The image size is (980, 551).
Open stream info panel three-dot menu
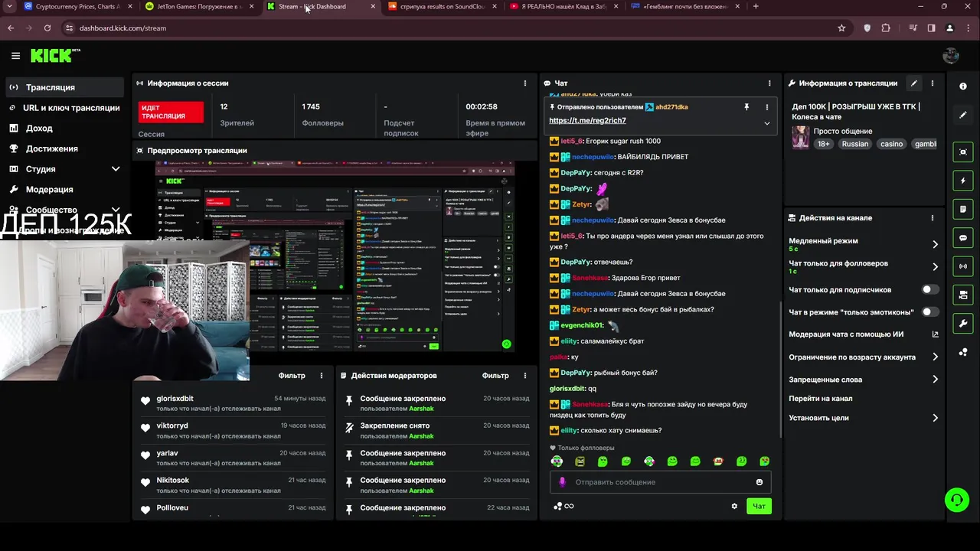(x=932, y=83)
